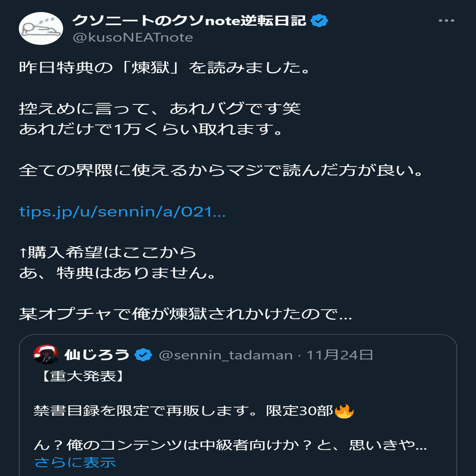The width and height of the screenshot is (476, 476).
Task: Click the sleeping figure profile avatar
Action: pyautogui.click(x=41, y=28)
